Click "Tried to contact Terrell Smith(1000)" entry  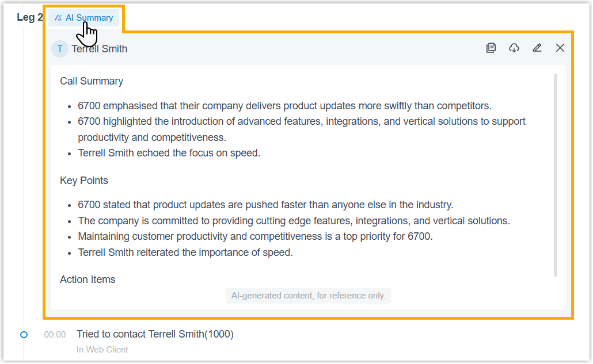(155, 334)
